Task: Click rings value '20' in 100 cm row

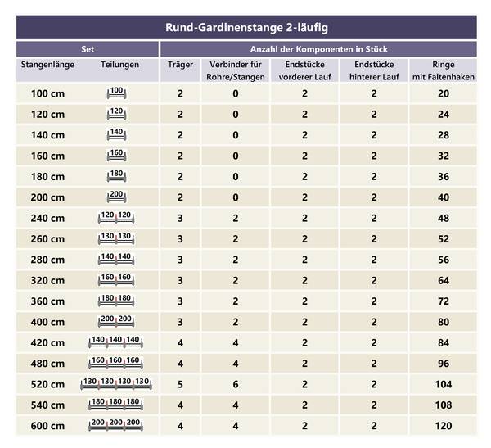Action: coord(444,93)
